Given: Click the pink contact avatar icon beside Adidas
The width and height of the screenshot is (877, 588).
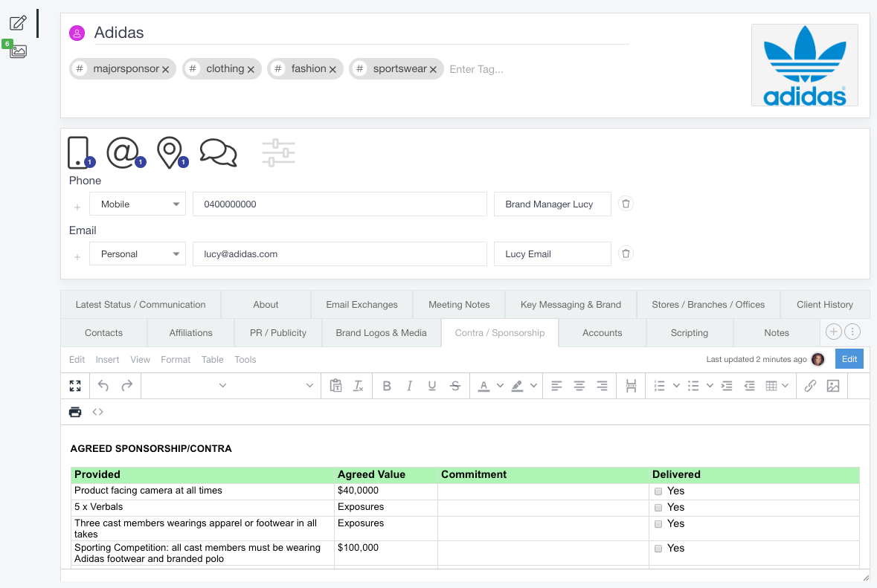Looking at the screenshot, I should coord(77,33).
